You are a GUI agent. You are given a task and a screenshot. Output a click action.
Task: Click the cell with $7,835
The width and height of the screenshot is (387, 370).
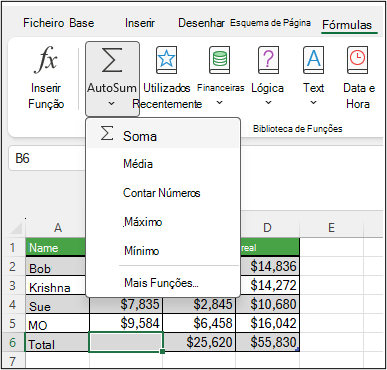126,304
